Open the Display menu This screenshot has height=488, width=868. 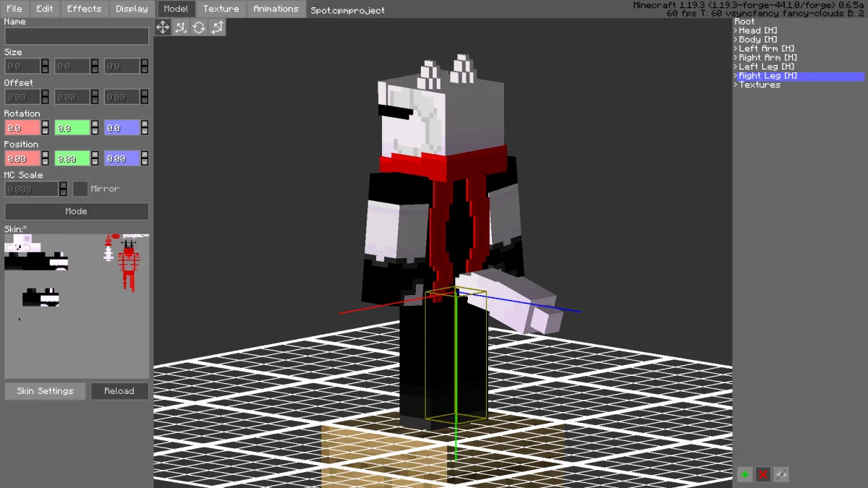click(132, 9)
